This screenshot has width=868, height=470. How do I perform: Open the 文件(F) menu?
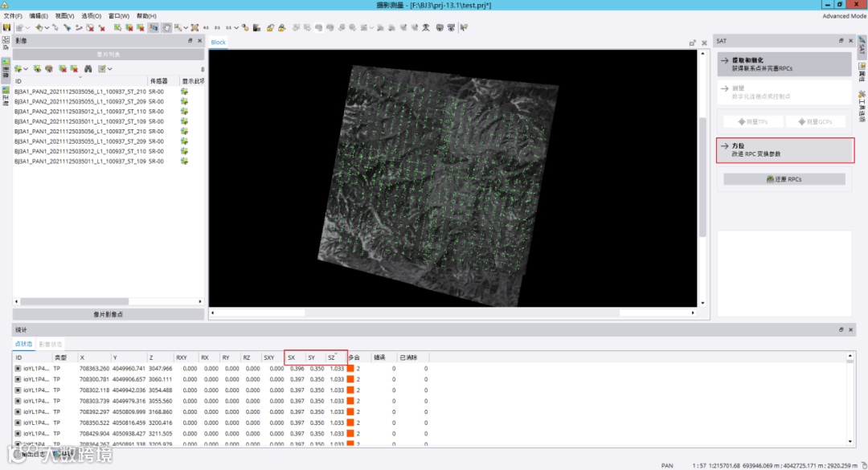coord(13,16)
